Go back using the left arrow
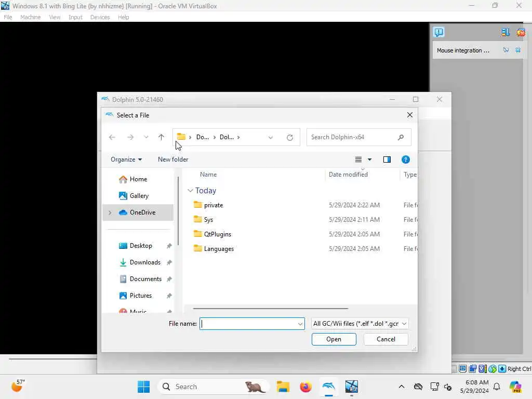The image size is (532, 399). (x=112, y=137)
